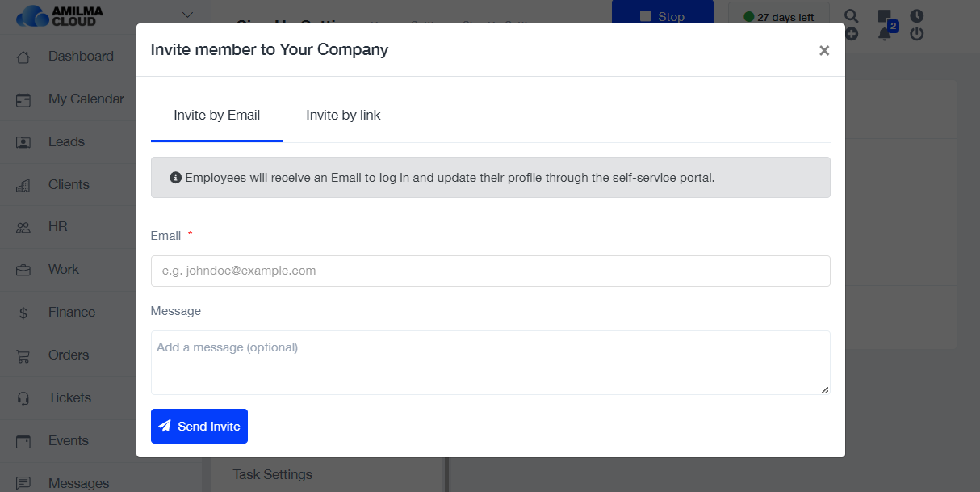Open Tickets in the sidebar

[69, 398]
